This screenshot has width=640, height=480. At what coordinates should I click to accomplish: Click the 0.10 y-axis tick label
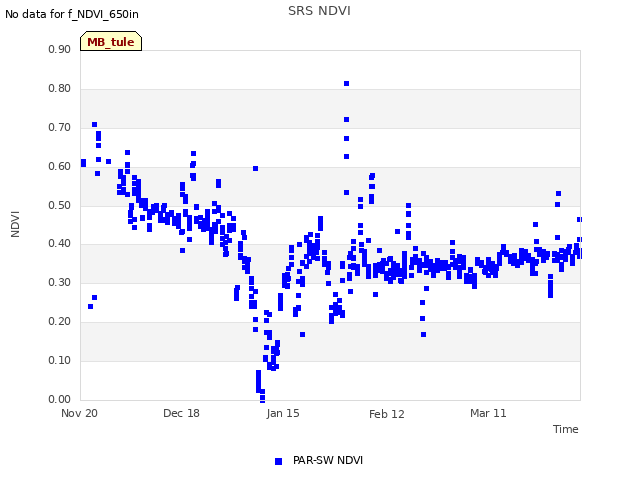59,360
